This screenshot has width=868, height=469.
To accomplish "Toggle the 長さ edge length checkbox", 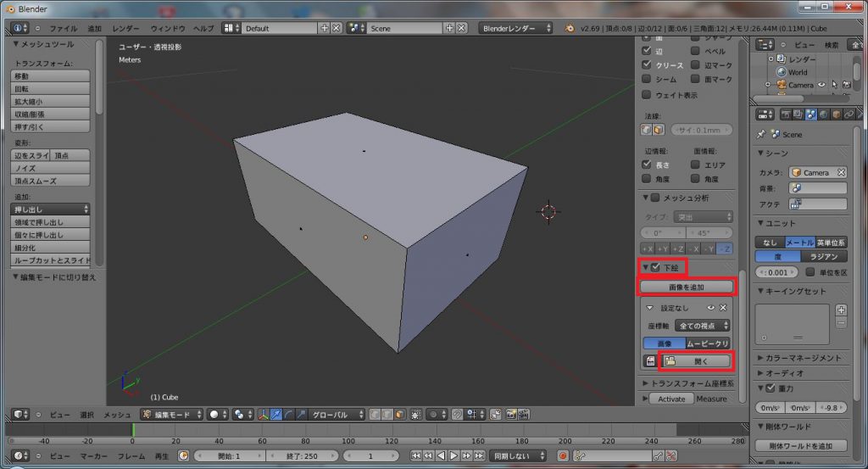I will pyautogui.click(x=646, y=165).
